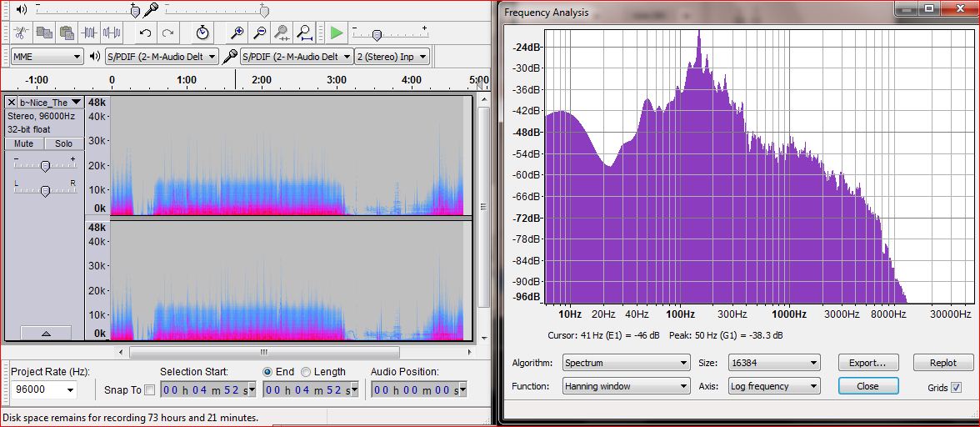Fit selection to window zoom icon

coord(282,33)
